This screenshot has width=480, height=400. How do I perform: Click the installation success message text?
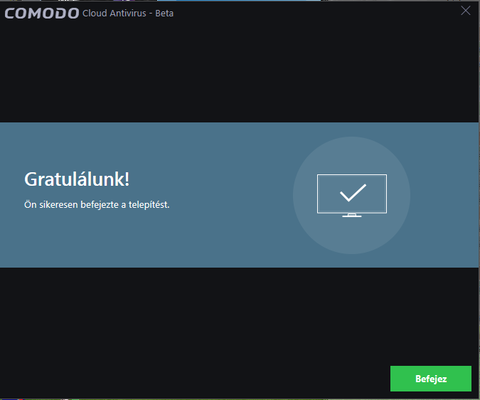(x=97, y=204)
